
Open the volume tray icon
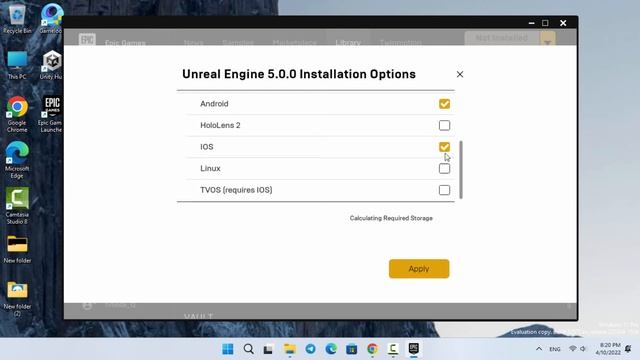[x=583, y=349]
